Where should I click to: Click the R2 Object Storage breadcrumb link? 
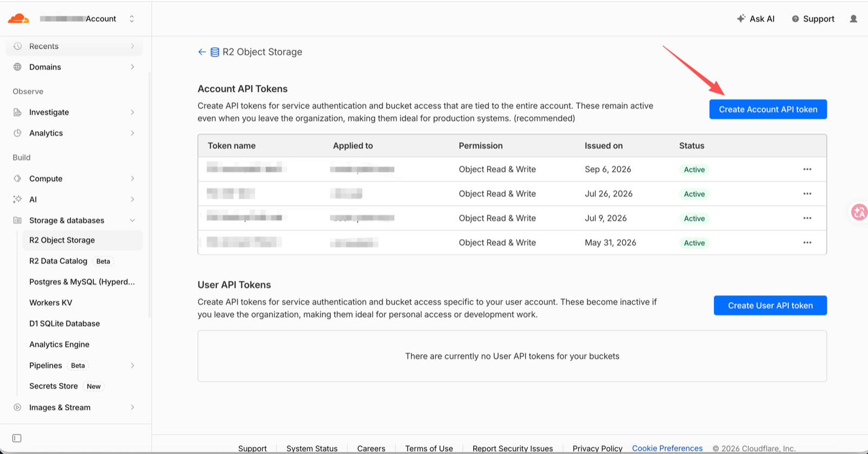coord(262,52)
